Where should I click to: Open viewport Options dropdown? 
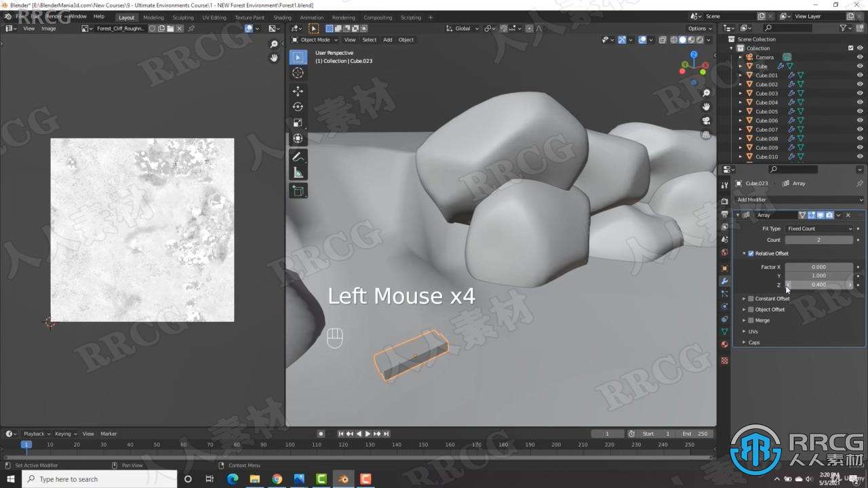pos(699,28)
